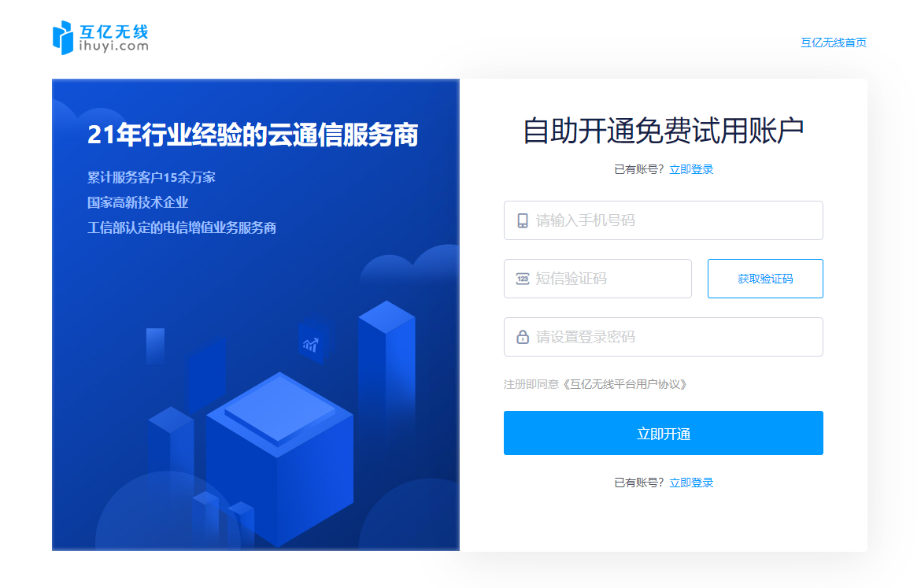The width and height of the screenshot is (921, 588).
Task: Focus the 短信验证码 input field
Action: pyautogui.click(x=597, y=279)
